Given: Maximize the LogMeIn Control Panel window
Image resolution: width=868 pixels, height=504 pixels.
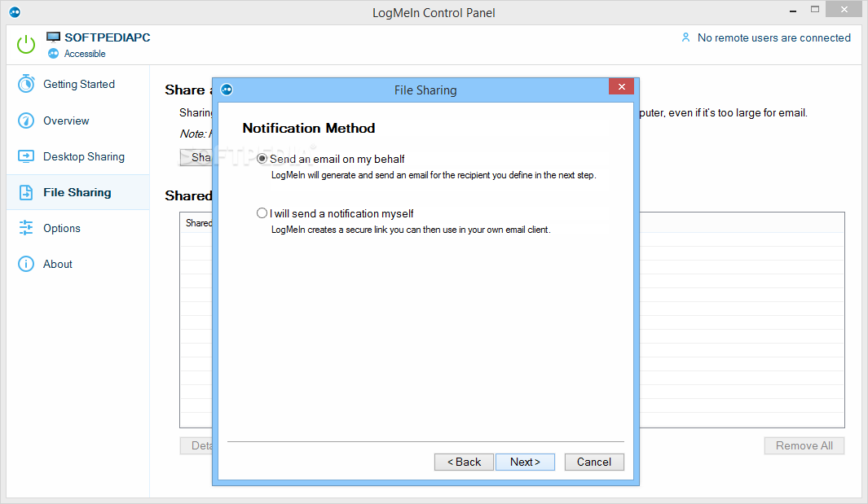Looking at the screenshot, I should click(x=815, y=10).
